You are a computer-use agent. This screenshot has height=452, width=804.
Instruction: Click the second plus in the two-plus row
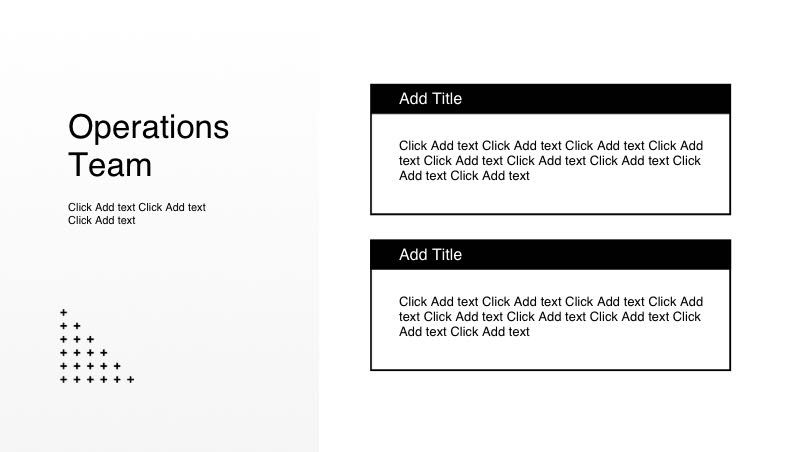(77, 325)
